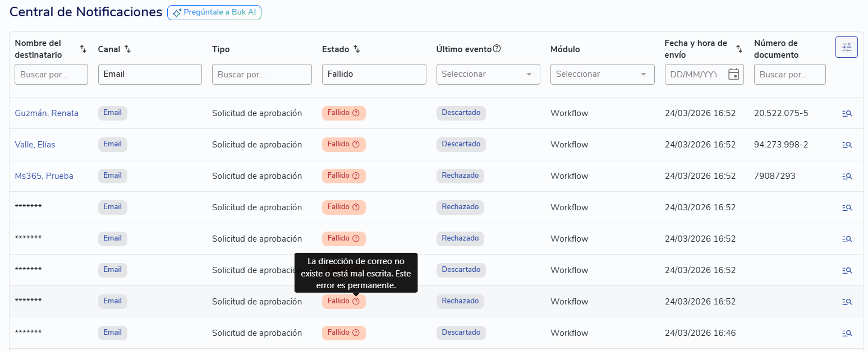Open Guzmán, Renata recipient link
The width and height of the screenshot is (868, 351).
pos(47,113)
